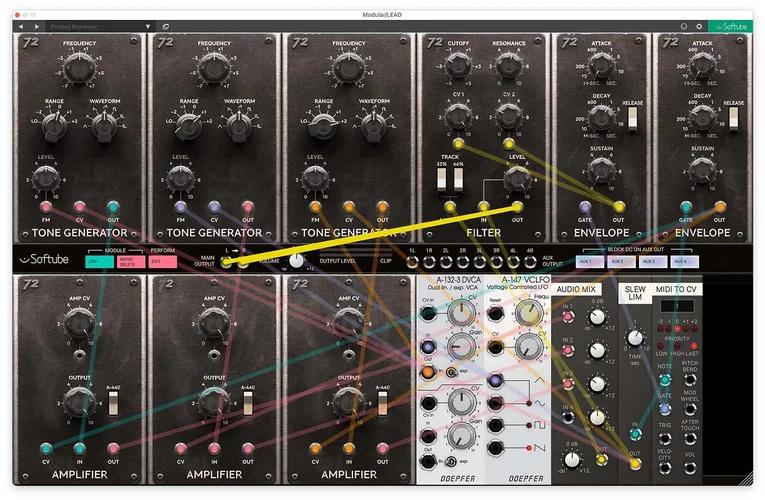Click the Filter OUT jack
The width and height of the screenshot is (765, 500).
point(517,207)
